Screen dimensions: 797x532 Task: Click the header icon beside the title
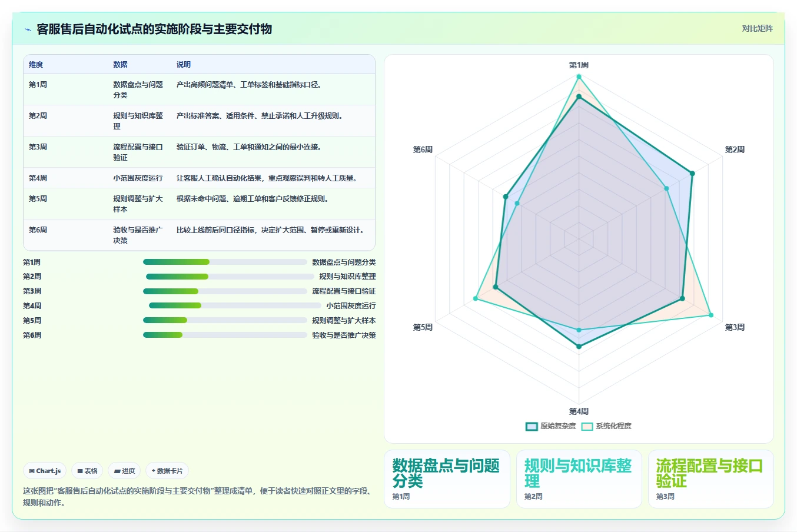point(28,29)
